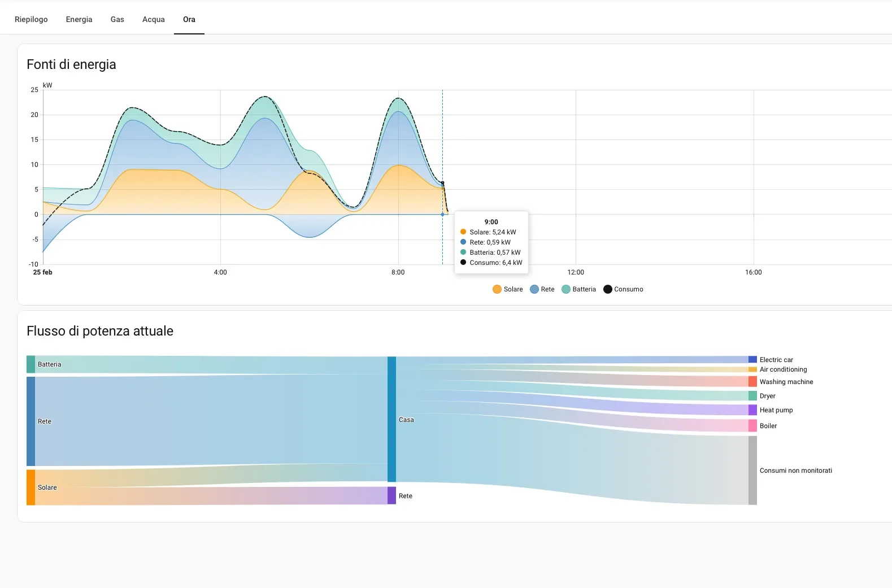This screenshot has width=892, height=588.
Task: Click Rete: 0,59 kW tooltip entry
Action: tap(485, 242)
